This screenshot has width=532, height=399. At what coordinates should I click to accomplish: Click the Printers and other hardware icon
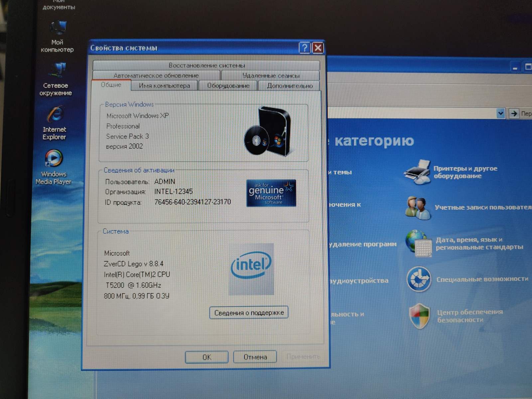point(417,172)
